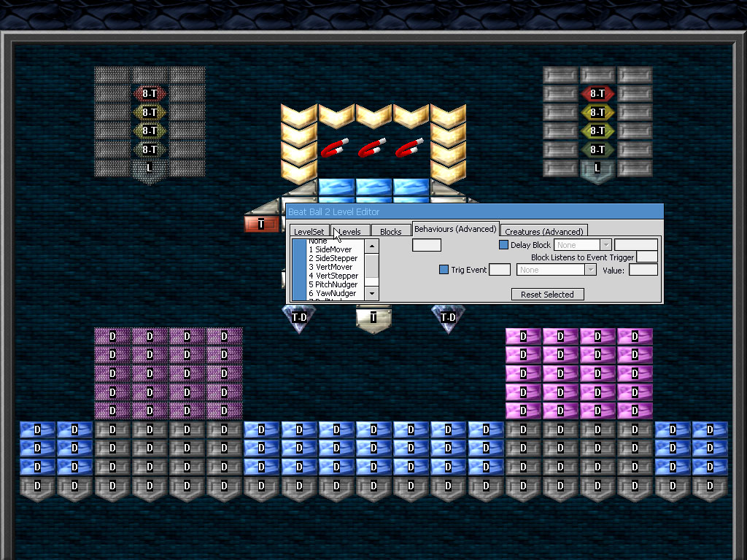Click the behaviour list scroll-down arrow
The image size is (747, 560).
click(371, 293)
